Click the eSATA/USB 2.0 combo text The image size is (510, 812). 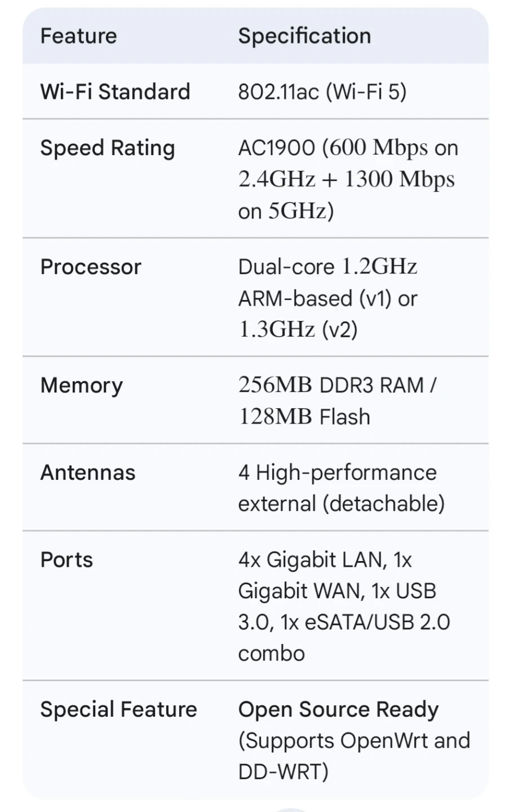pos(344,638)
